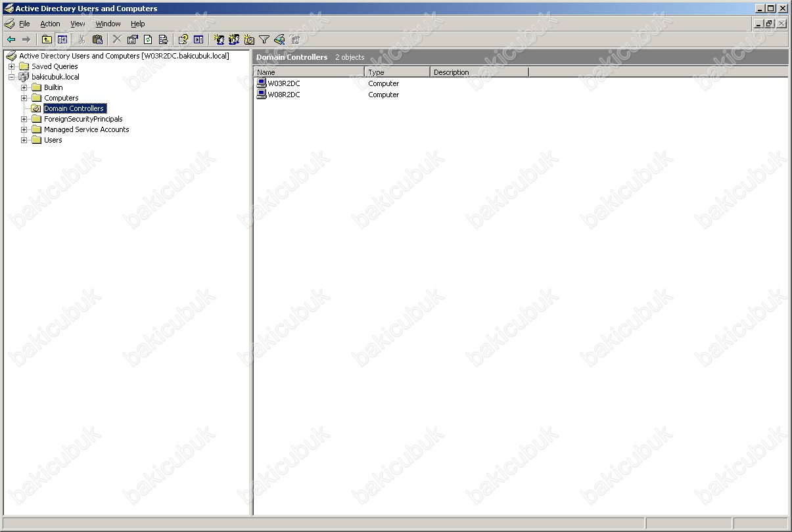Image resolution: width=792 pixels, height=532 pixels.
Task: Click the W08R2DC computer icon
Action: pyautogui.click(x=262, y=95)
